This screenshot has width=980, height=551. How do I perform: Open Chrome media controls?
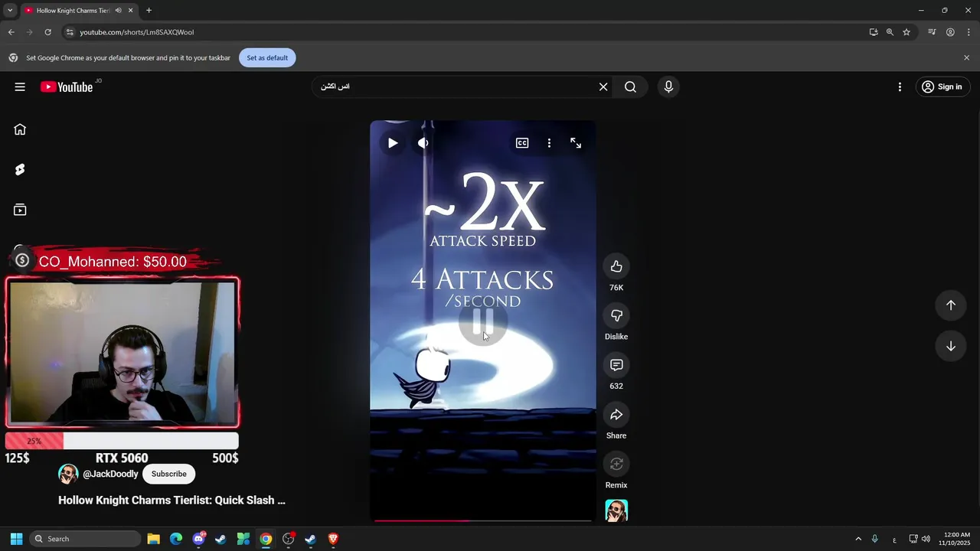pos(932,32)
